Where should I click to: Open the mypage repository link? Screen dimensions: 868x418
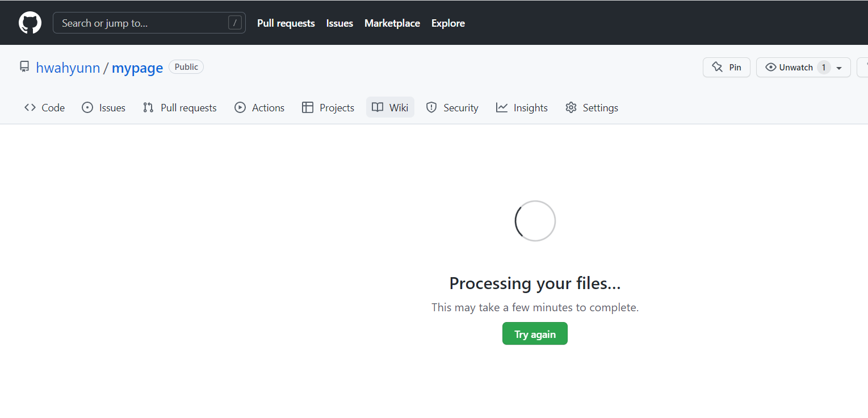click(137, 68)
